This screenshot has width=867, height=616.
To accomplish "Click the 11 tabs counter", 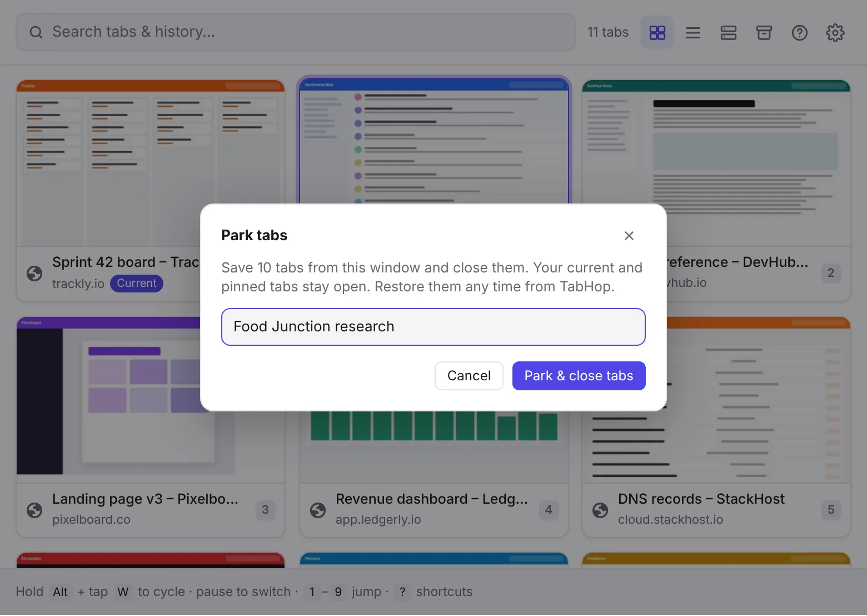I will pos(608,32).
